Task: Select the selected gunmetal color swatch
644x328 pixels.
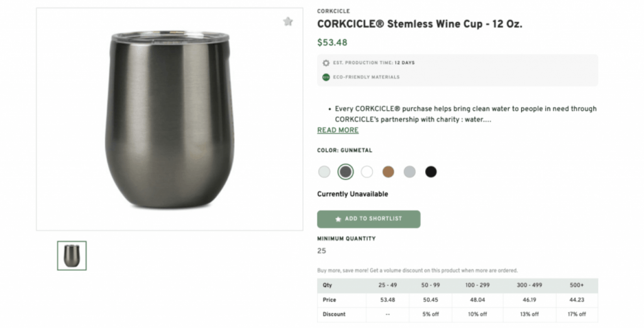Action: [345, 172]
